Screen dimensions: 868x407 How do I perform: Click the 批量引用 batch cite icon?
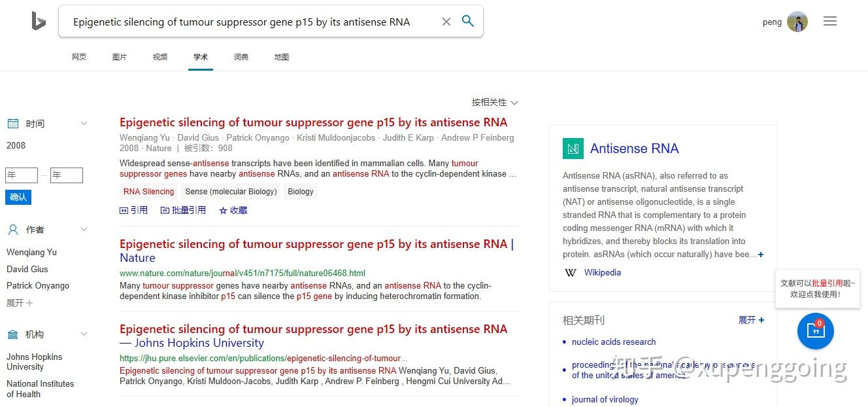click(x=165, y=211)
